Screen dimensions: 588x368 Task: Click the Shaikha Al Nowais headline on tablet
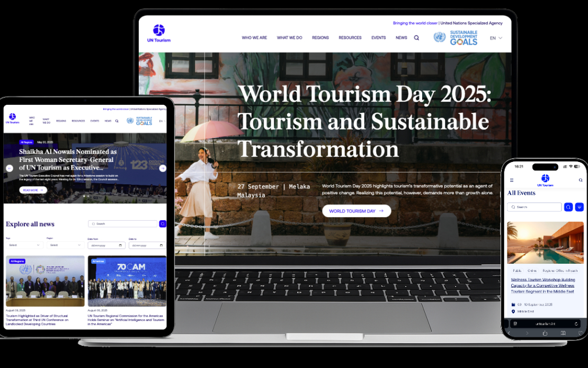[x=68, y=159]
